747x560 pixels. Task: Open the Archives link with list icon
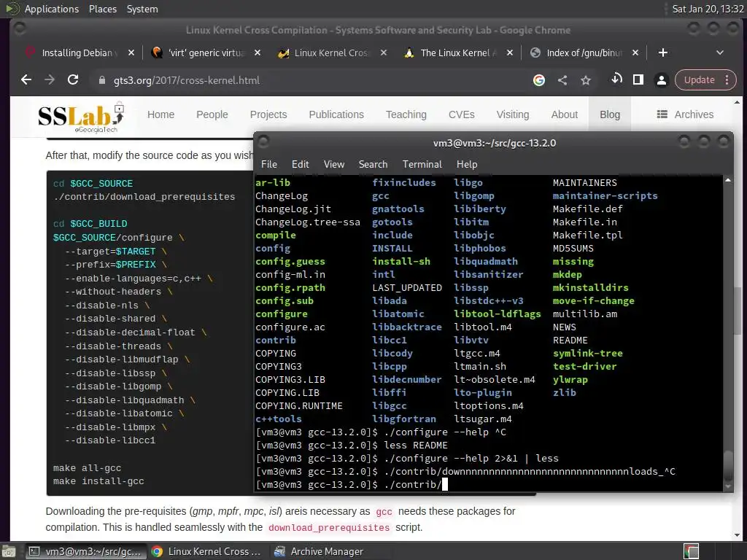[685, 114]
